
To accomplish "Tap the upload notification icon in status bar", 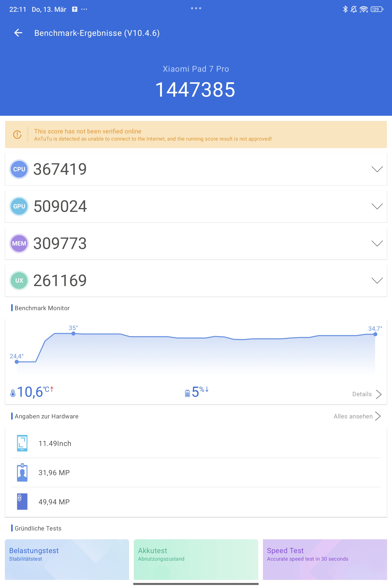I will click(x=75, y=9).
